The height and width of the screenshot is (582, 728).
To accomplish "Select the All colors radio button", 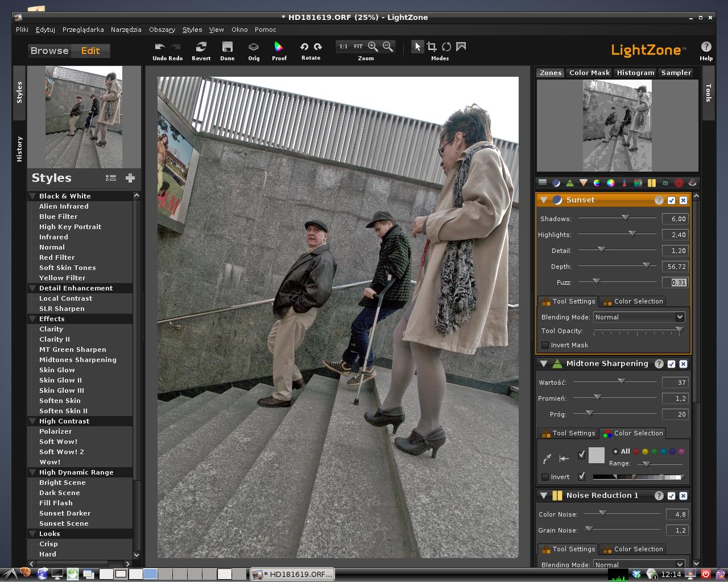I will point(615,452).
